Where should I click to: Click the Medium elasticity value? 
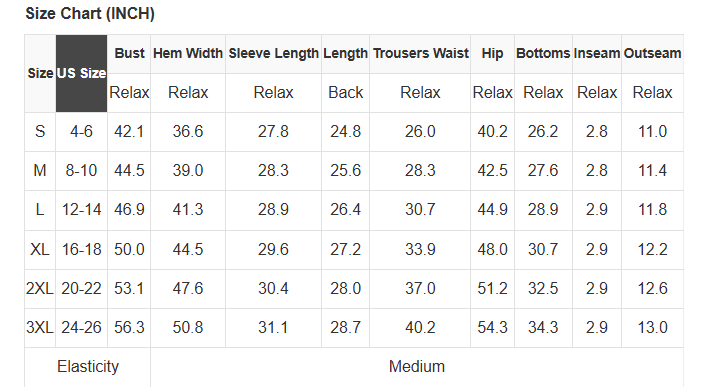tap(417, 367)
